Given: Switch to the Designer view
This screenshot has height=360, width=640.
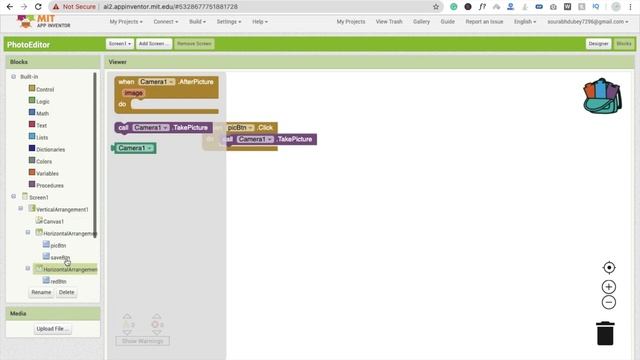Looking at the screenshot, I should [x=598, y=44].
